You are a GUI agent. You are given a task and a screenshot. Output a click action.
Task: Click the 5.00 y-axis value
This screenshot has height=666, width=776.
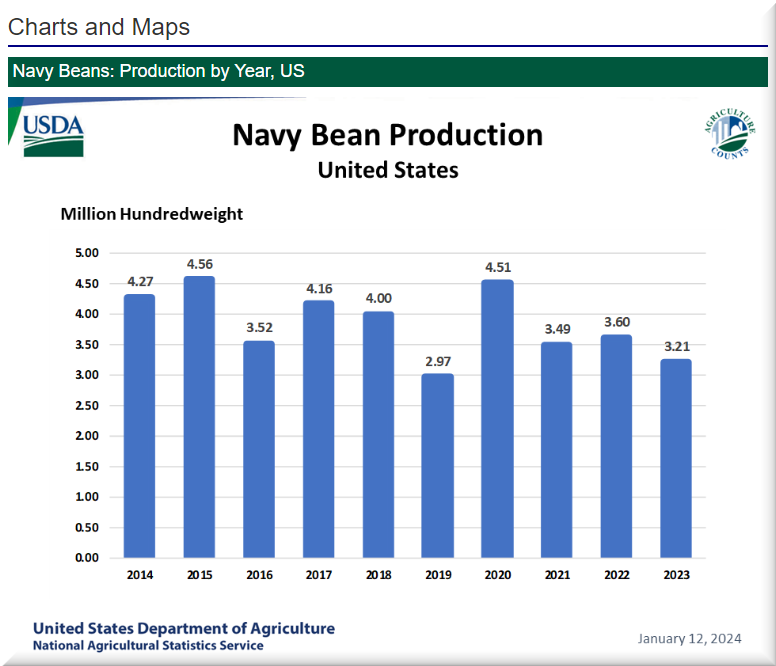(x=86, y=253)
